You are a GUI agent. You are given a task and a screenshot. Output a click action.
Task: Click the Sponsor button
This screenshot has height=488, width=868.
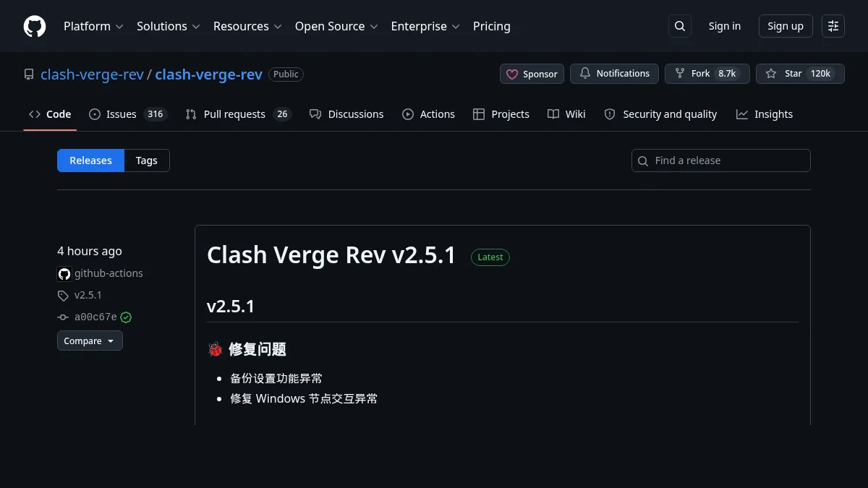pyautogui.click(x=532, y=74)
